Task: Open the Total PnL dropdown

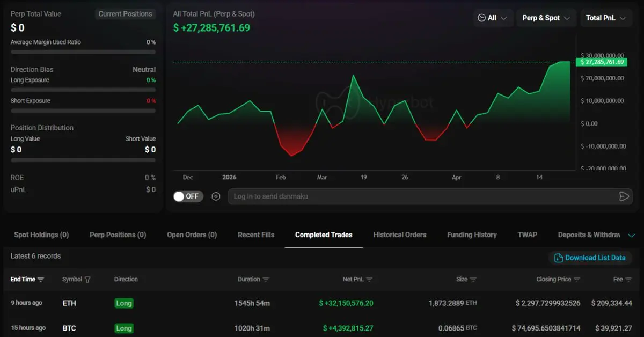Action: (605, 18)
